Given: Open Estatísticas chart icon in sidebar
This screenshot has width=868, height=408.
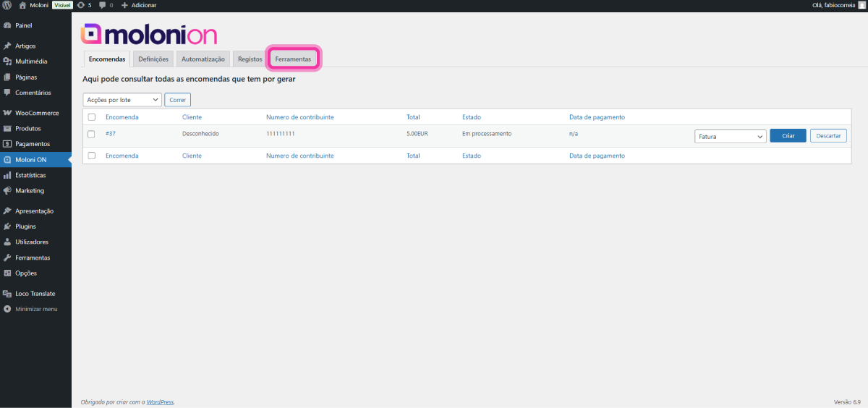Looking at the screenshot, I should click(7, 175).
